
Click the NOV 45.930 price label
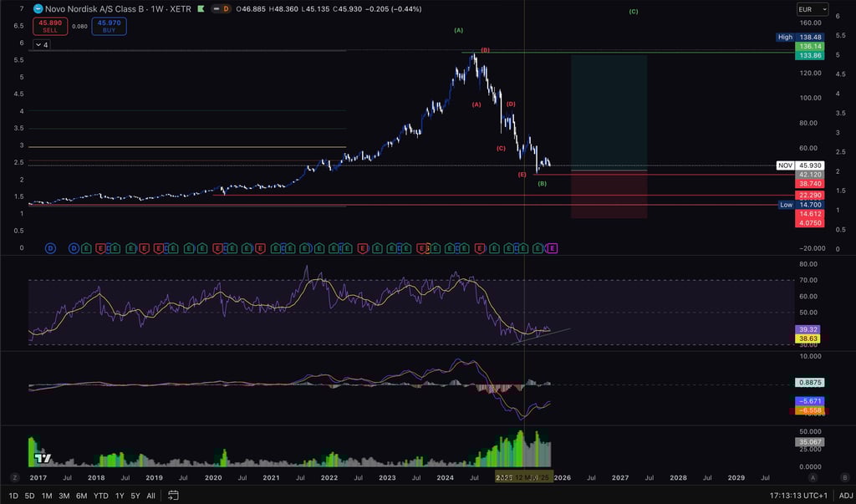pos(800,165)
